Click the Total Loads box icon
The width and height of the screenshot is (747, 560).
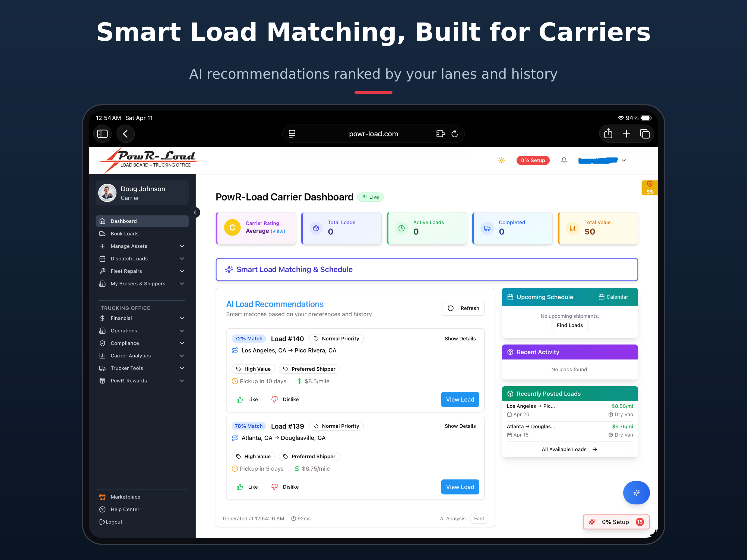click(x=316, y=228)
